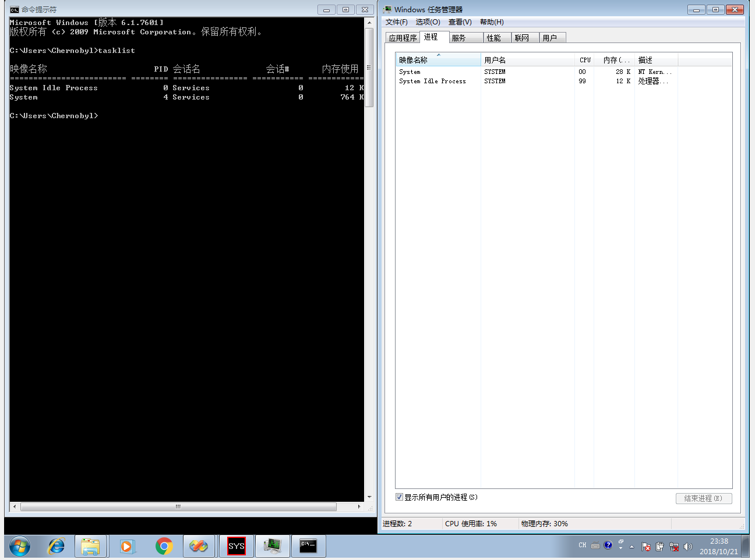Switch to the 应用程序 tab
755x560 pixels.
[x=403, y=38]
